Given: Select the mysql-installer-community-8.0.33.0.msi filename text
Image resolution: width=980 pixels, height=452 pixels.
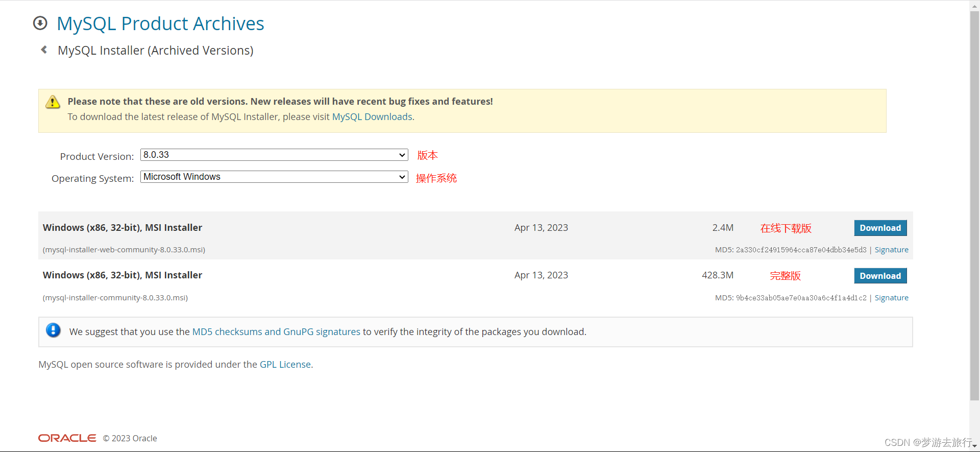Looking at the screenshot, I should (115, 298).
